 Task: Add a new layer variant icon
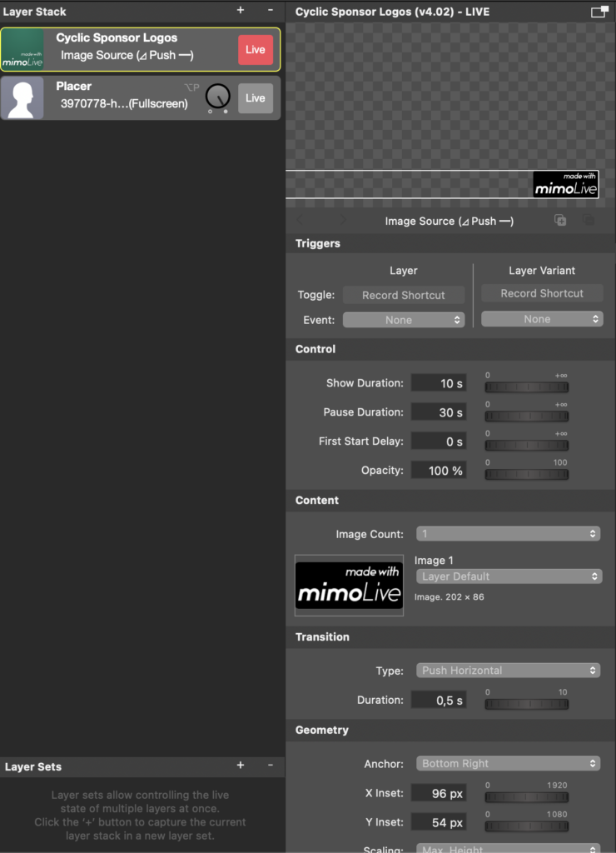[560, 220]
